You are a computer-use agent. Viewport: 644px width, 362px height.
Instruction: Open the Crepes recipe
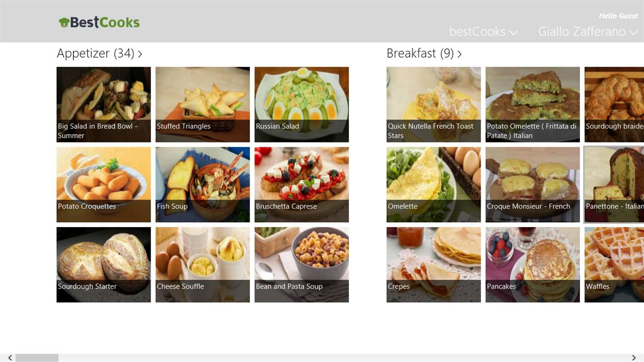[x=434, y=265]
